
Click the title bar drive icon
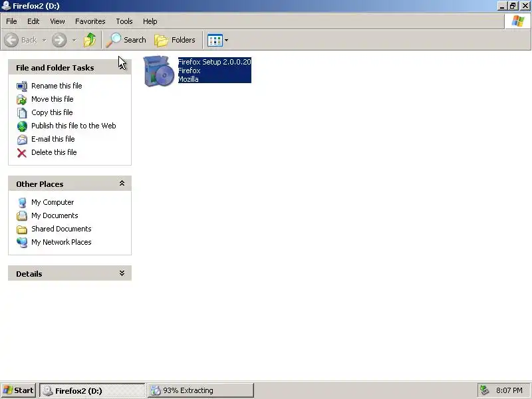[6, 6]
